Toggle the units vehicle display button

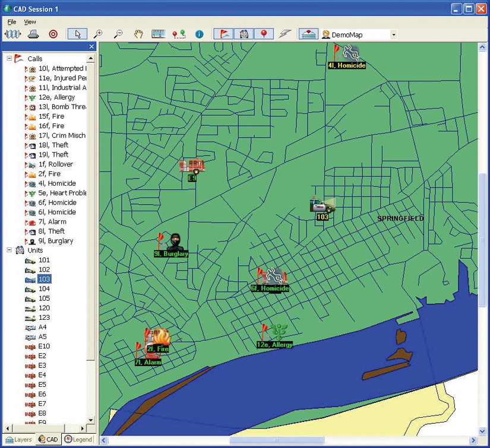[244, 34]
